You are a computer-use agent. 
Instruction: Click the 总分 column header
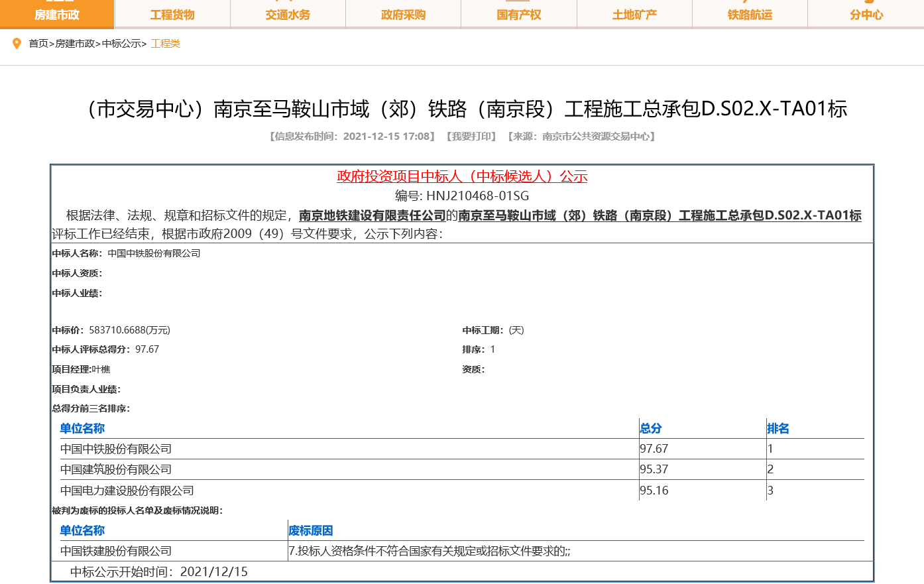651,429
